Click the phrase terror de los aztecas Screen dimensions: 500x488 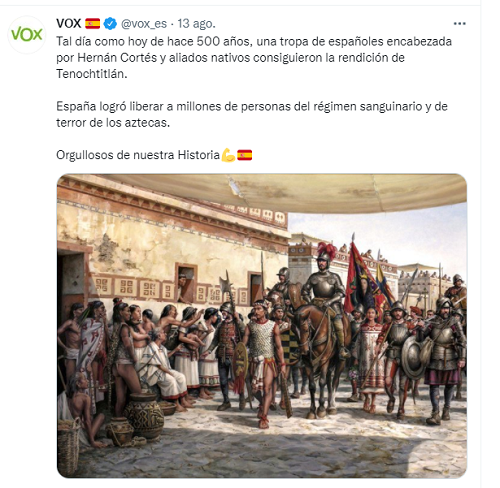[x=113, y=123]
